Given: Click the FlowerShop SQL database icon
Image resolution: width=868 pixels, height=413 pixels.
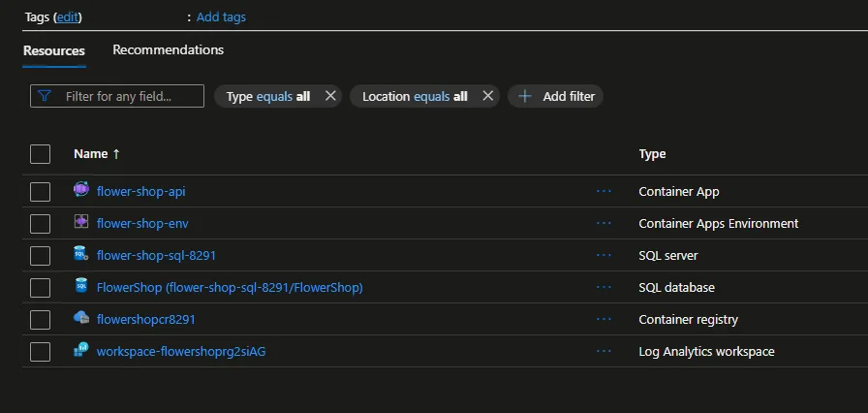Looking at the screenshot, I should (x=81, y=287).
